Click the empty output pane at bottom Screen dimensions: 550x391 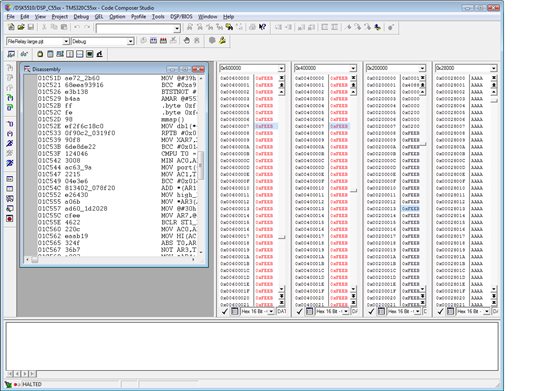tap(251, 346)
